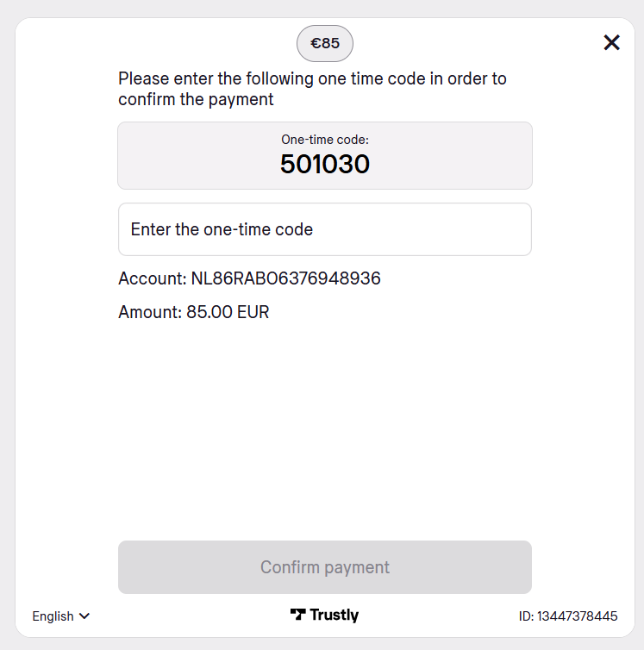Image resolution: width=644 pixels, height=650 pixels.
Task: Click the gray one-time code display box
Action: click(325, 155)
